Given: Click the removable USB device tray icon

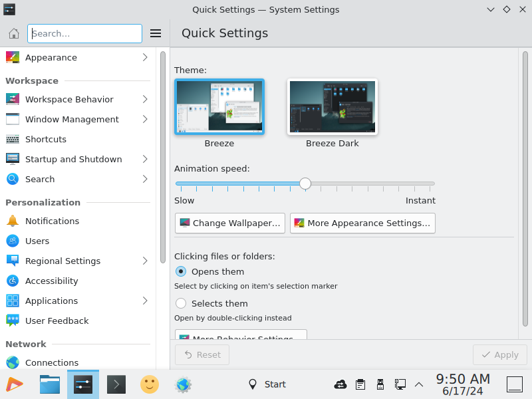Looking at the screenshot, I should click(x=380, y=384).
